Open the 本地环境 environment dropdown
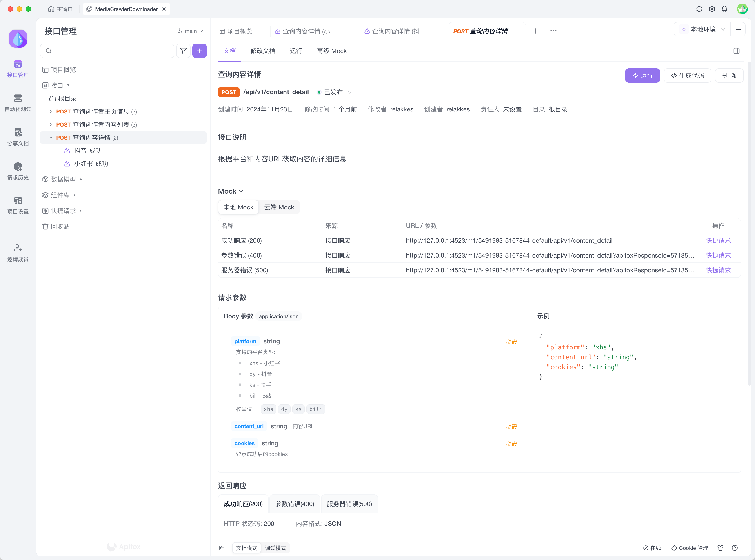Image resolution: width=755 pixels, height=560 pixels. click(x=703, y=29)
